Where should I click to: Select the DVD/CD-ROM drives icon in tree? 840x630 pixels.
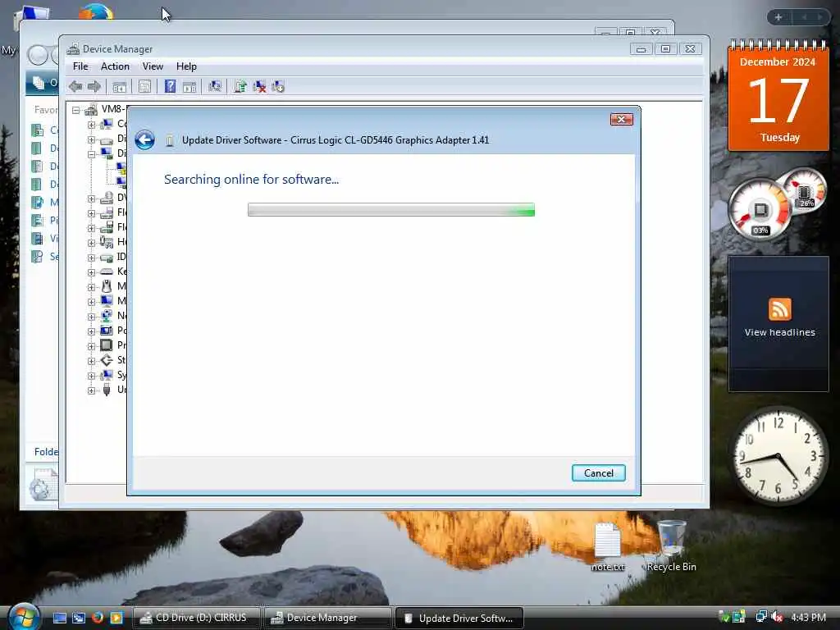107,198
